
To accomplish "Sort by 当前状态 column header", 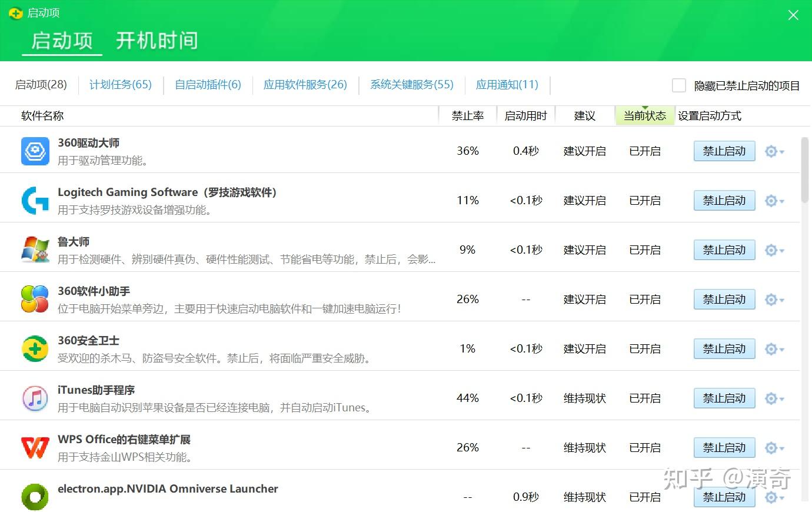I will 645,116.
